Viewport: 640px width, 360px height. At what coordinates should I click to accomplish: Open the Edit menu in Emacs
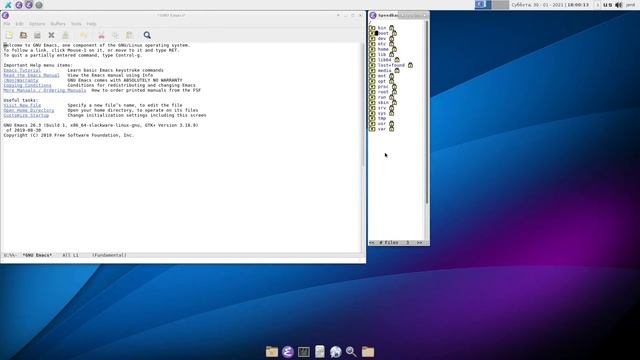[x=19, y=24]
